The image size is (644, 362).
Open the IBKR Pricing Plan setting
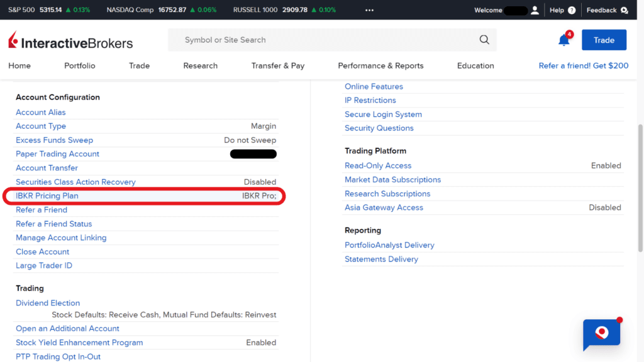pyautogui.click(x=47, y=195)
